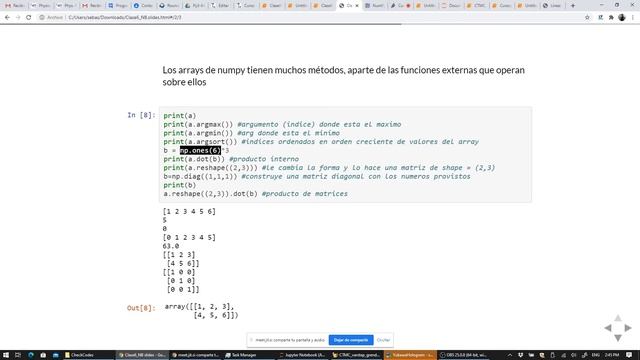640x360 pixels.
Task: Show hidden system tray icons chevron
Action: (510, 355)
